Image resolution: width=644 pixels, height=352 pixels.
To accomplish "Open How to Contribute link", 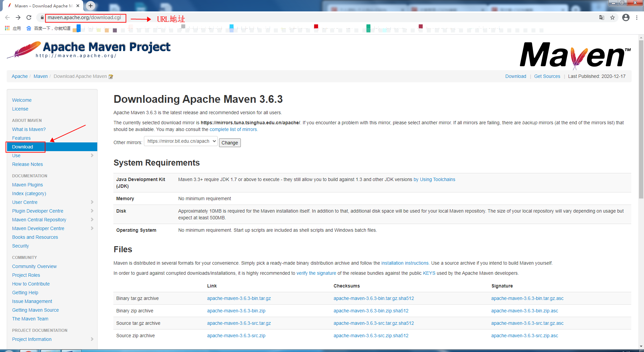I will (31, 284).
